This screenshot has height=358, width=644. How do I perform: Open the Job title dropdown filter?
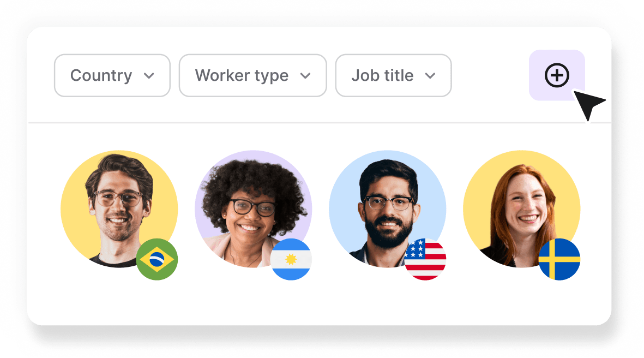click(x=394, y=76)
